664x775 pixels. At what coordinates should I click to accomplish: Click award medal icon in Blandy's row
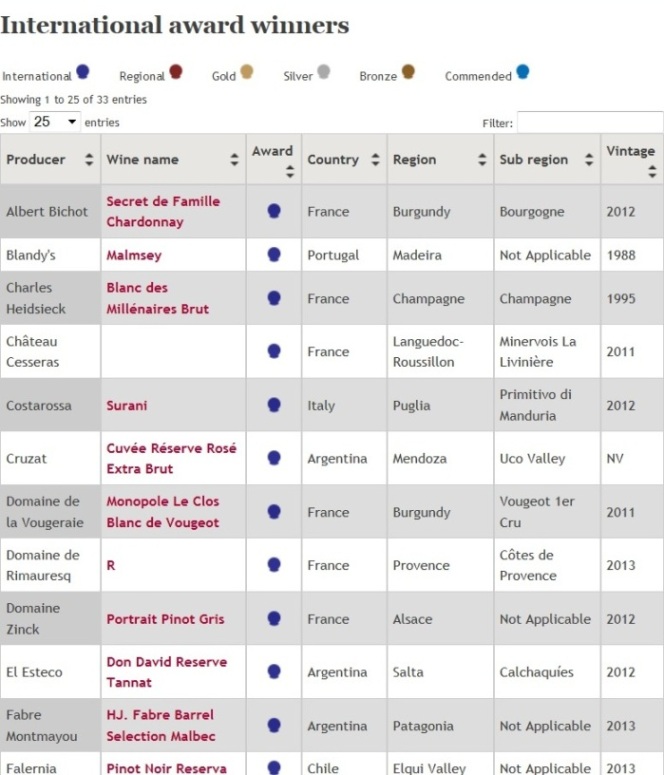click(x=274, y=255)
